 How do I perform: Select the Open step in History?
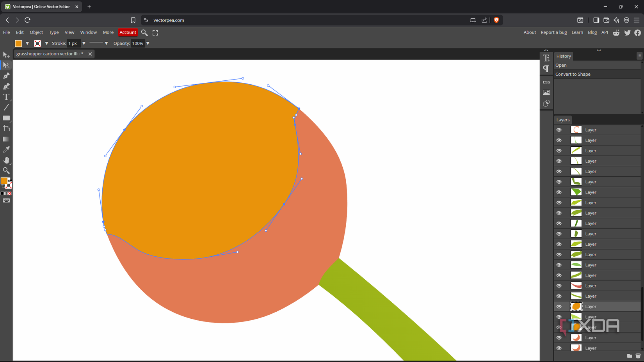[x=597, y=65]
